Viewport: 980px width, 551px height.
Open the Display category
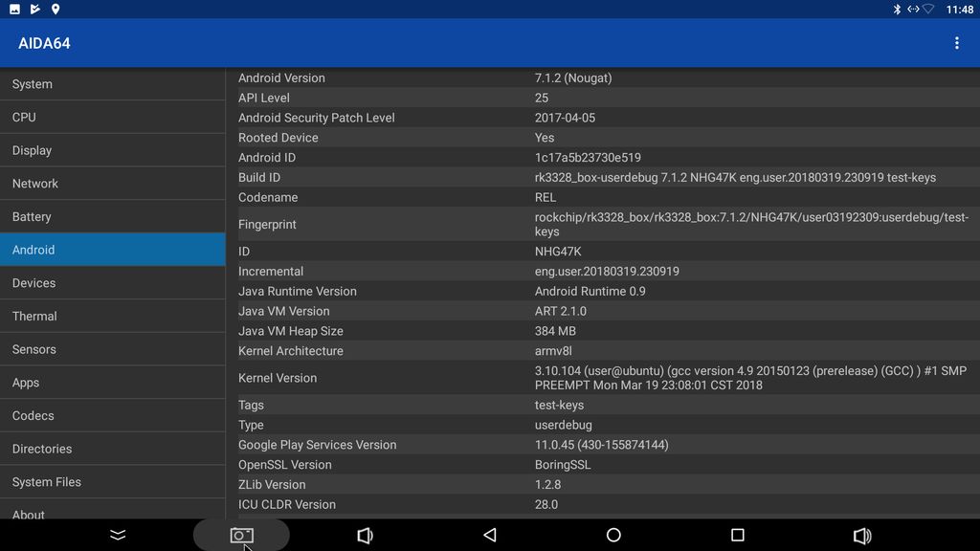point(113,150)
